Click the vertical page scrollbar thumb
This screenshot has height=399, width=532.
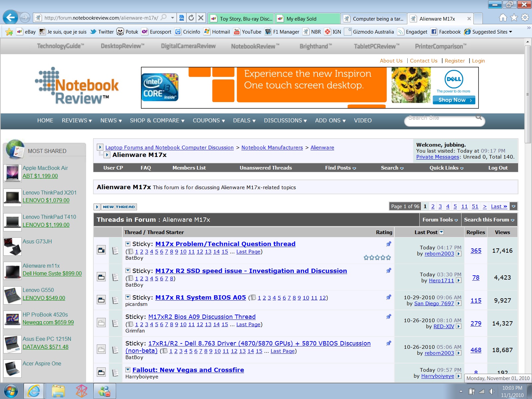coord(528,94)
